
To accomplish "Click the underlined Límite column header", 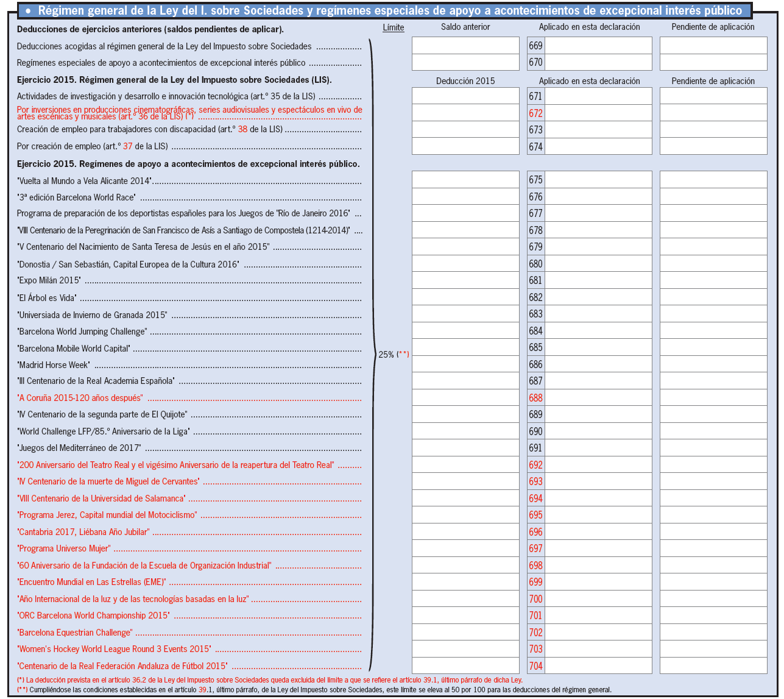I will click(x=394, y=27).
